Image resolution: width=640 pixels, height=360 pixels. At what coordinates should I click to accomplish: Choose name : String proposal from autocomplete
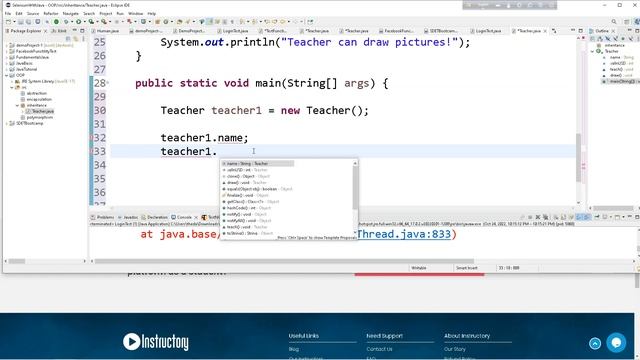[x=258, y=163]
